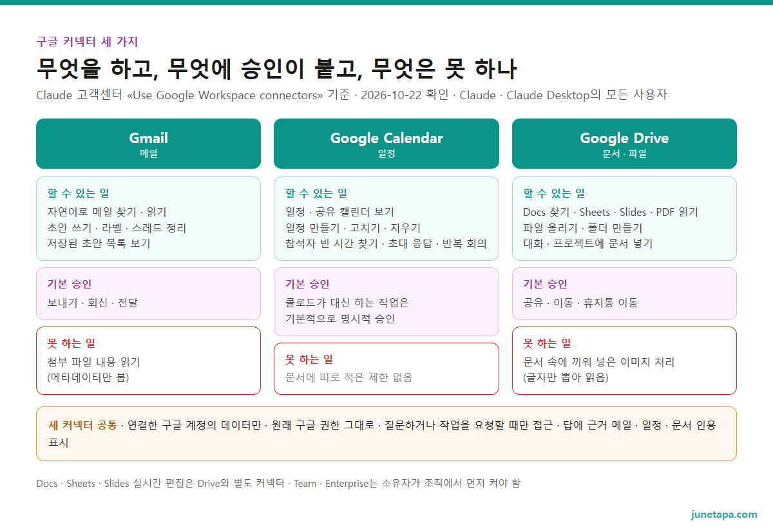The width and height of the screenshot is (773, 532).
Task: Click '기본 승인' in the Drive column
Action: click(x=546, y=284)
